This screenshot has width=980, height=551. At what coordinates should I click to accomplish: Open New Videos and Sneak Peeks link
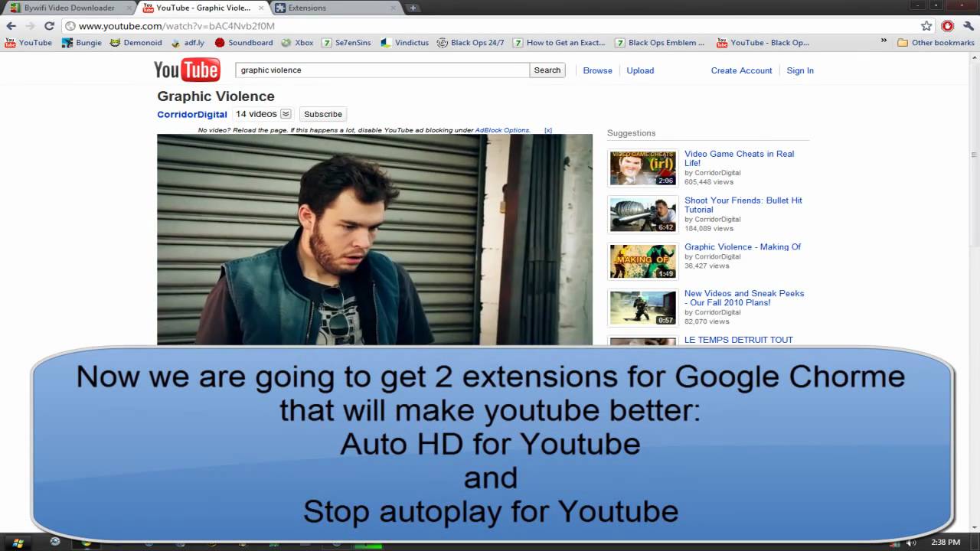point(744,298)
